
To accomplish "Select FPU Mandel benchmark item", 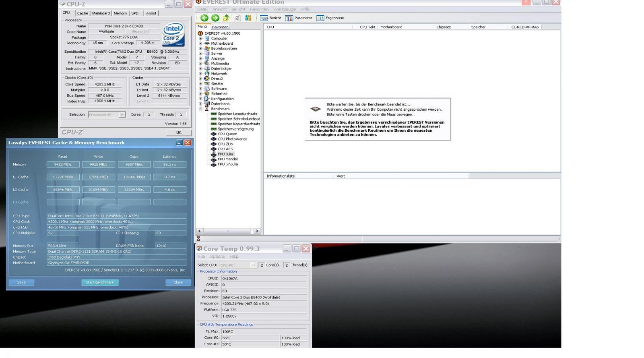I will click(227, 159).
